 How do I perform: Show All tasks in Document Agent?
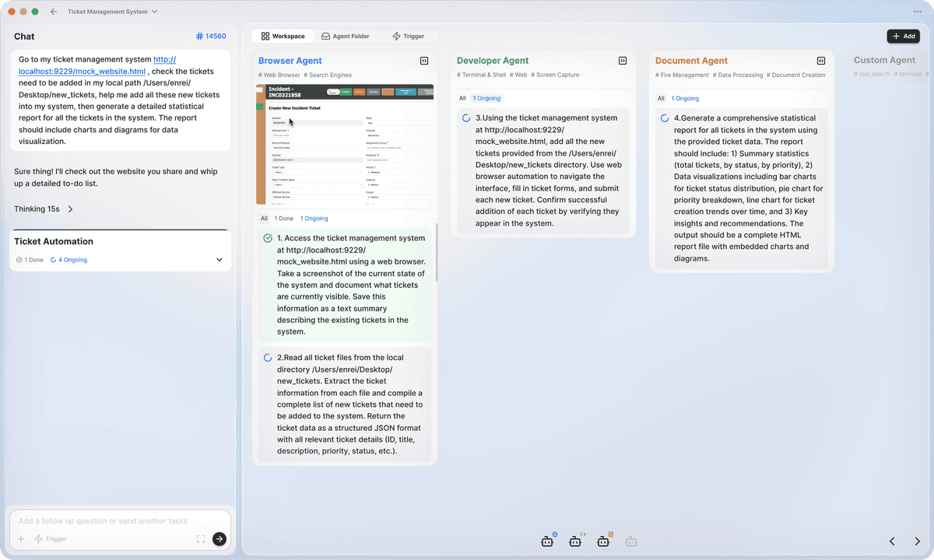(661, 98)
